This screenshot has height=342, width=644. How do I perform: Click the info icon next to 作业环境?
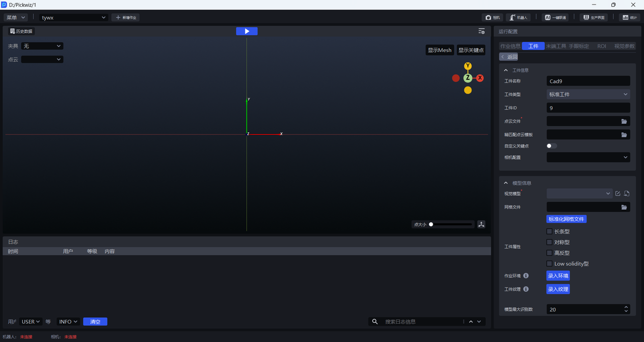[x=526, y=276]
